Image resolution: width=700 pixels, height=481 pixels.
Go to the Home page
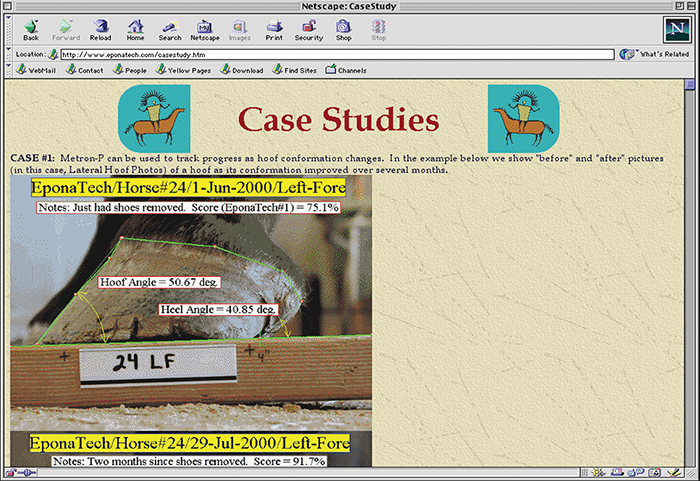[x=135, y=28]
